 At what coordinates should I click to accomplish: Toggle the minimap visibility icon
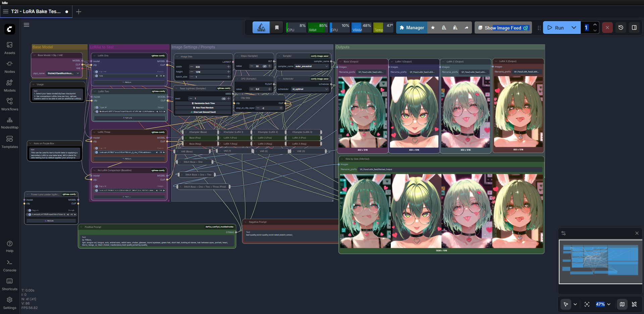[622, 304]
